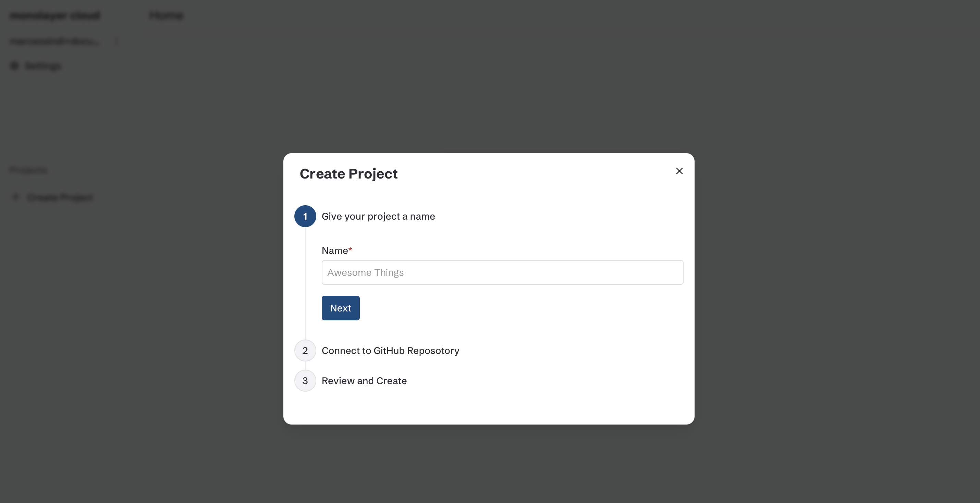This screenshot has height=503, width=980.
Task: Dismiss the dialog with the X icon
Action: click(679, 171)
